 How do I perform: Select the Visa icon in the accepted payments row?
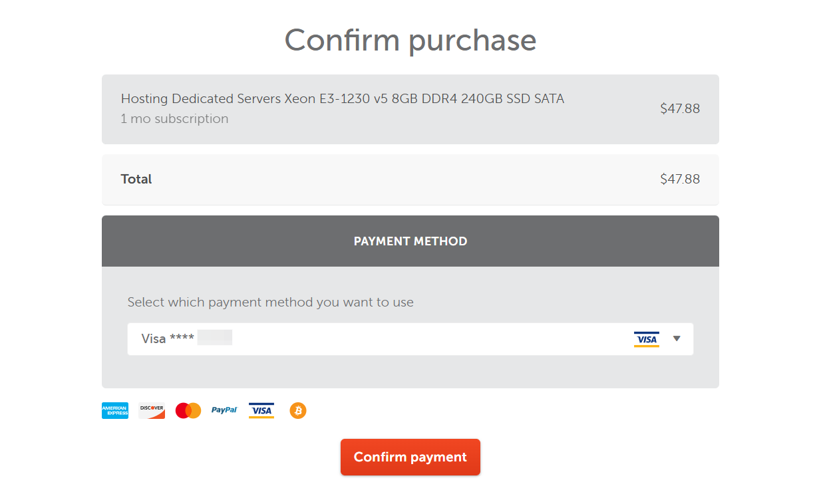click(x=261, y=410)
